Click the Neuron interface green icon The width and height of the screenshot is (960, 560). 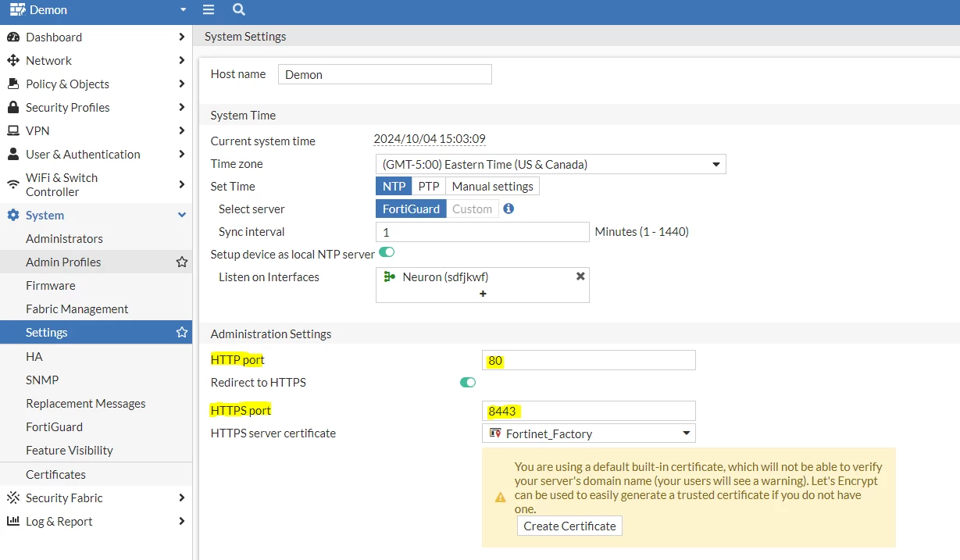pos(390,276)
